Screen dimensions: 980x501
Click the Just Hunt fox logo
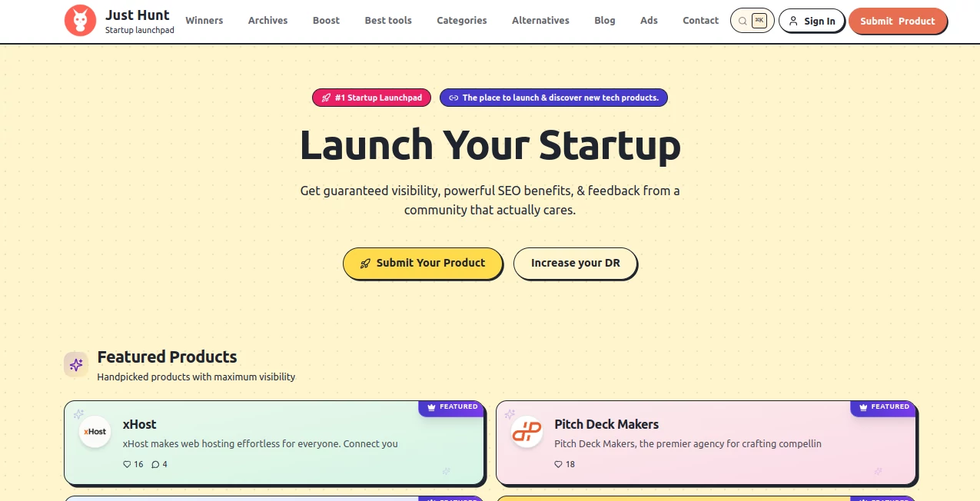coord(80,20)
